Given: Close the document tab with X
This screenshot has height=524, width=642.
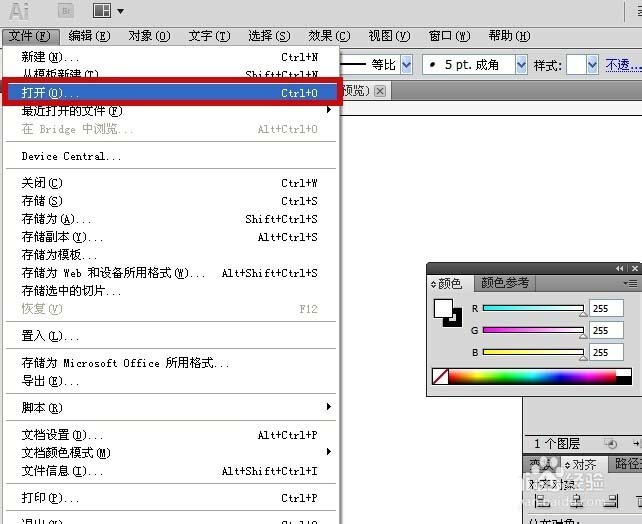Looking at the screenshot, I should tap(380, 91).
